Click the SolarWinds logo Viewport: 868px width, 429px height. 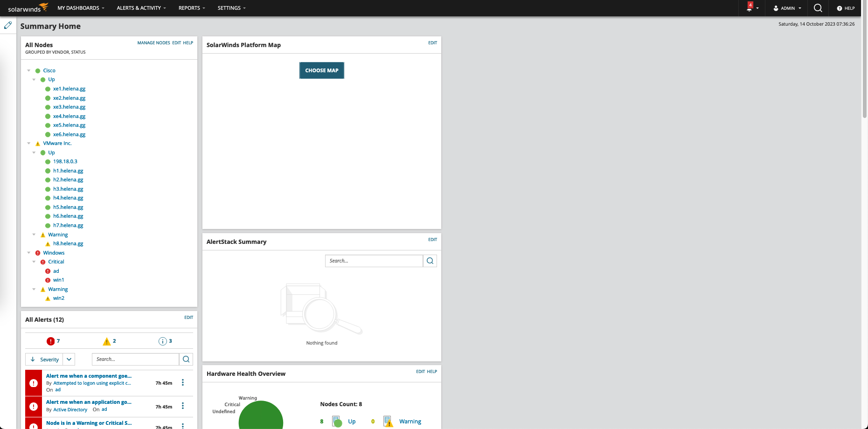(x=28, y=8)
